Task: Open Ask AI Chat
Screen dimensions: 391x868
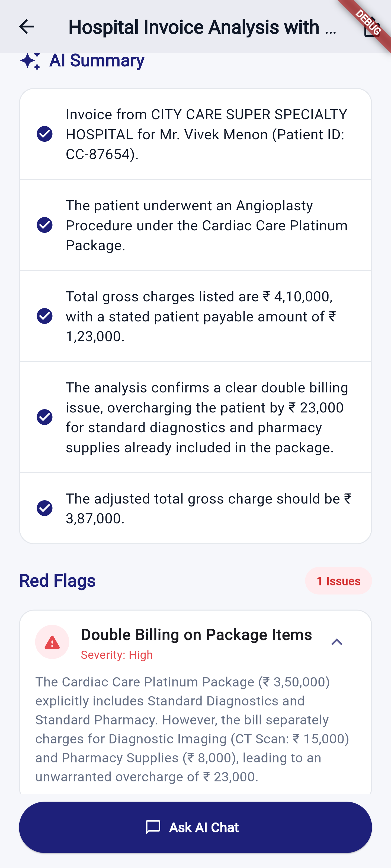Action: 195,828
